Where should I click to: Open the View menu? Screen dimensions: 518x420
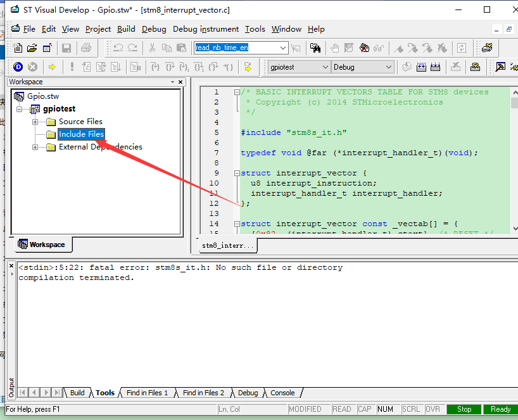pos(70,29)
